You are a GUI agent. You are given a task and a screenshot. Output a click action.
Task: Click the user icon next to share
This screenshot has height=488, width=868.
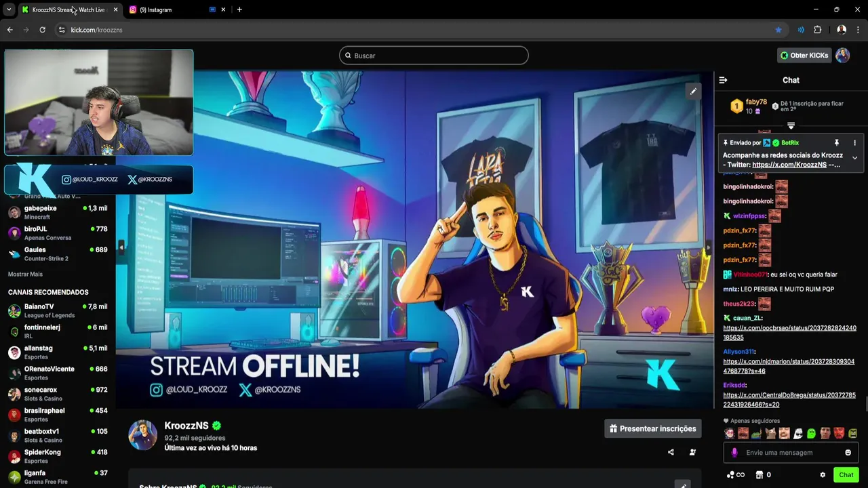pos(692,452)
